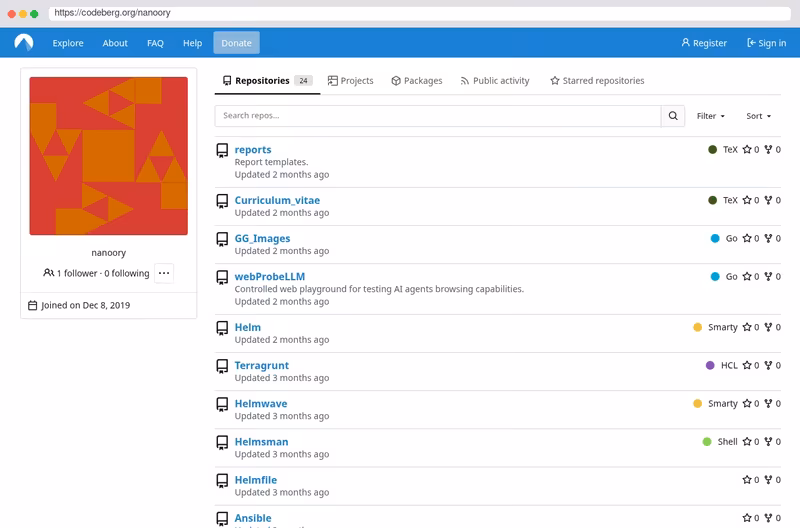Screen dimensions: 800x528
Task: Open the Ansible repository link
Action: 253,518
